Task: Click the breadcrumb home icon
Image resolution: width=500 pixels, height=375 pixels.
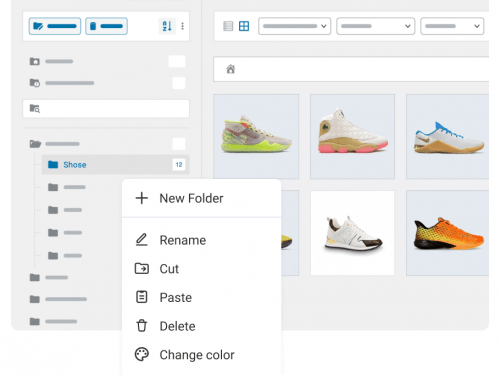Action: [x=231, y=69]
